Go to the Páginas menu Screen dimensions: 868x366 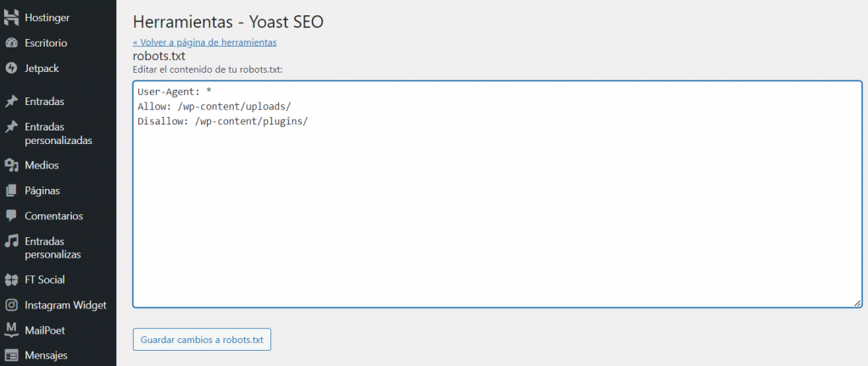point(42,191)
